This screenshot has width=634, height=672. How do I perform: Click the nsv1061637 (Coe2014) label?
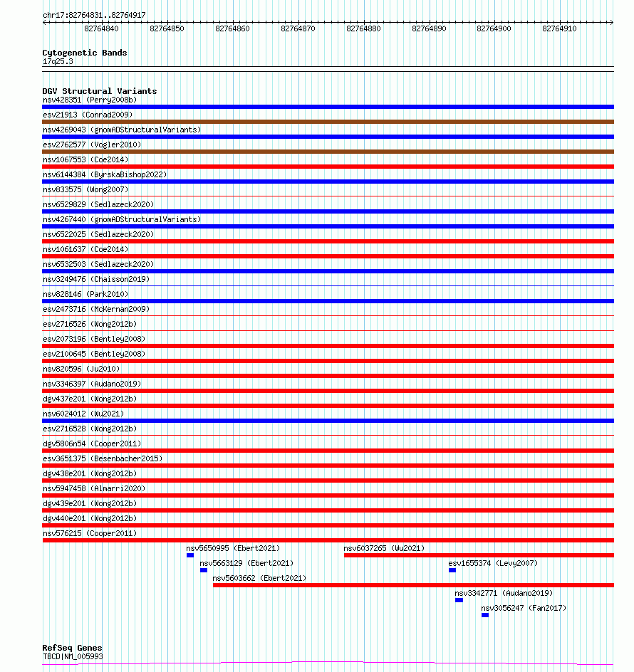point(85,250)
